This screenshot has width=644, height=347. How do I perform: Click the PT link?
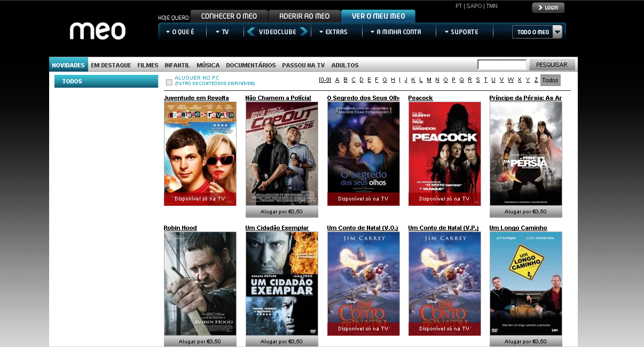click(459, 6)
